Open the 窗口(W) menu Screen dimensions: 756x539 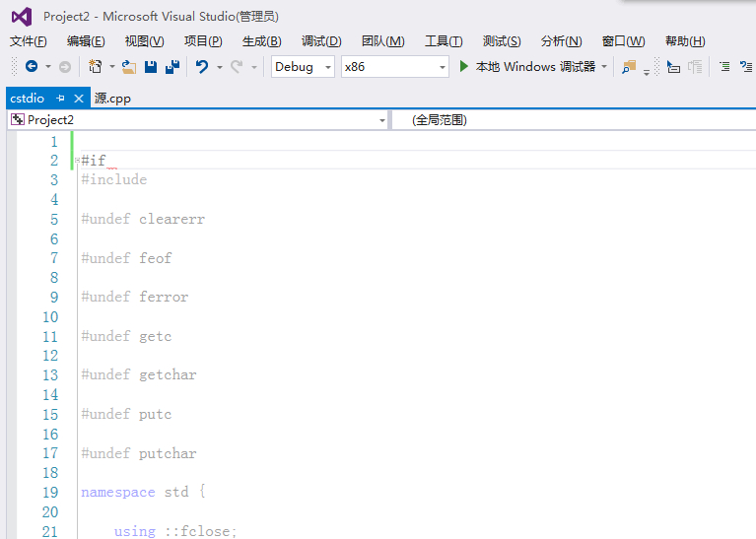click(x=623, y=41)
